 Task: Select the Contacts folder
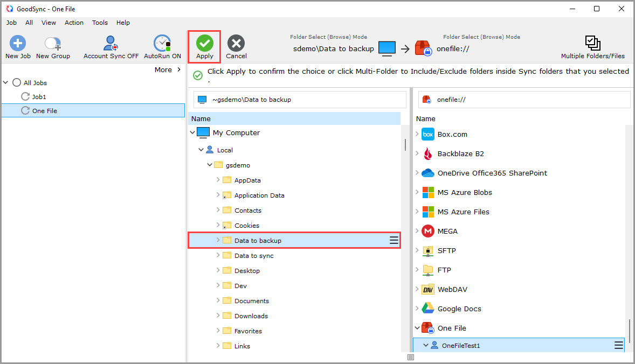(x=248, y=211)
